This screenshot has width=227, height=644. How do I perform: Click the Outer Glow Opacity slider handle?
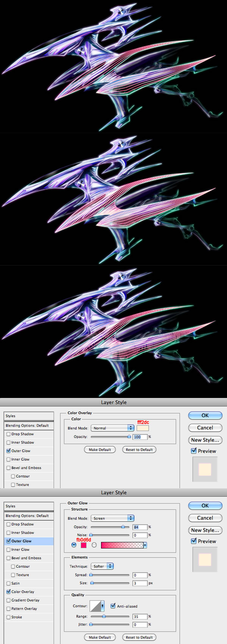pos(123,527)
